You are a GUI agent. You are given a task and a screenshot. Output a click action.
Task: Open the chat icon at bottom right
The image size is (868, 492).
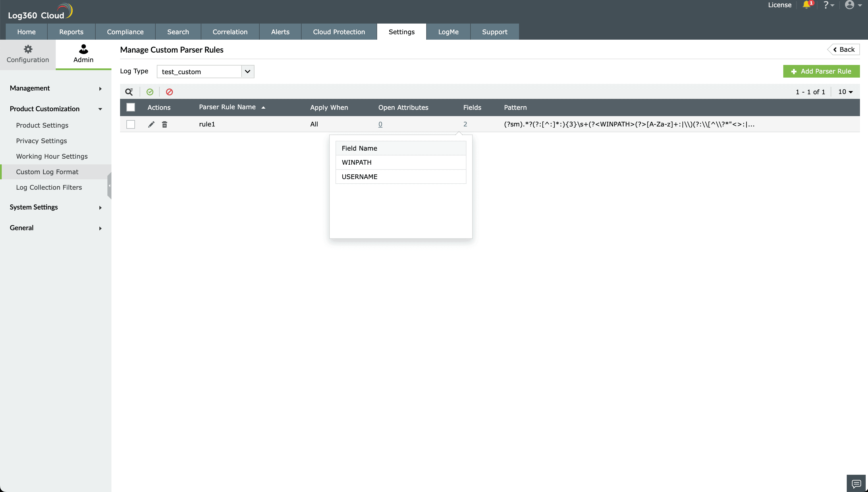pos(856,484)
